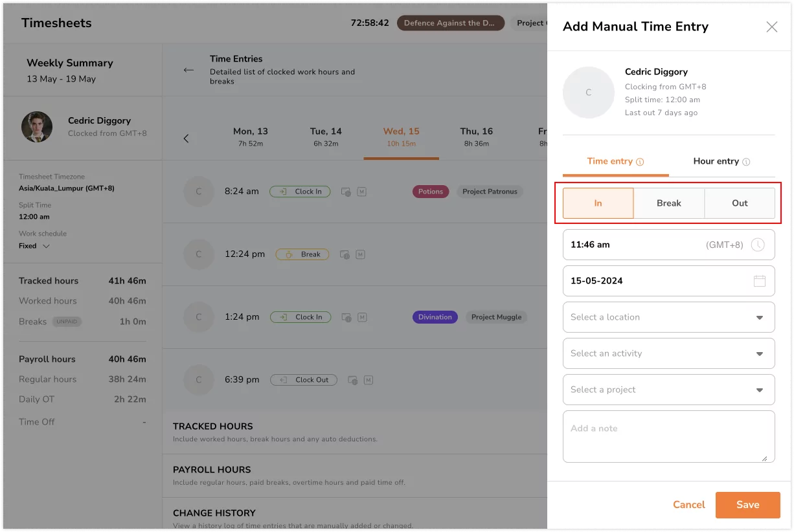Click the 11:46 am time input field
794x532 pixels.
tap(669, 245)
